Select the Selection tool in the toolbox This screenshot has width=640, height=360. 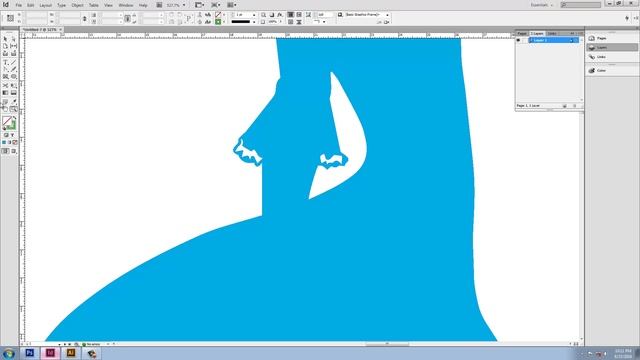click(x=5, y=39)
